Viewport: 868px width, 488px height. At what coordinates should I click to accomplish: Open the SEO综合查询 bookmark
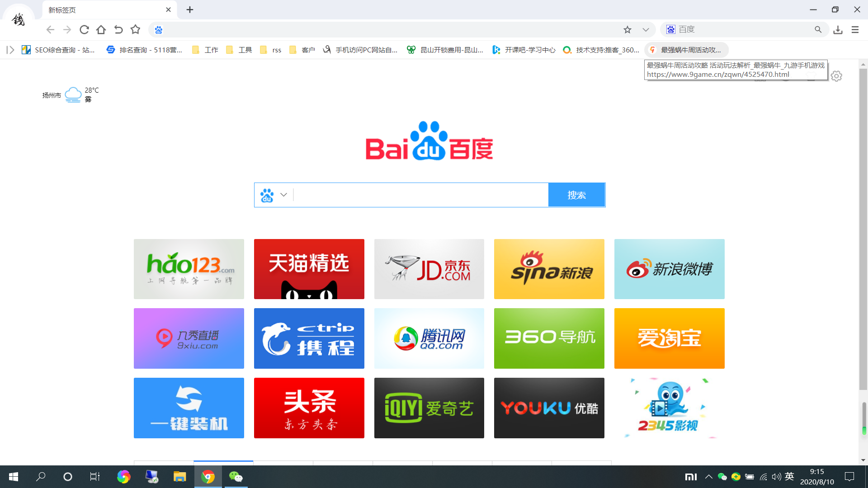point(59,50)
